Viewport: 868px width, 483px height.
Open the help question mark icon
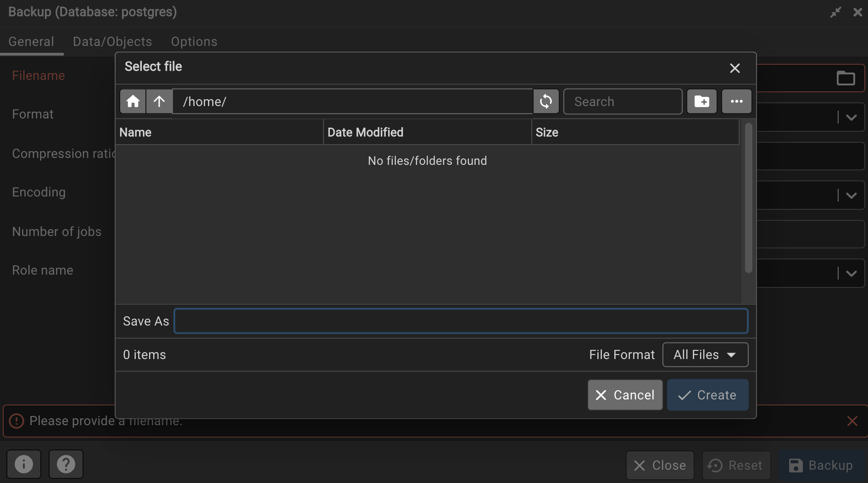pos(66,464)
